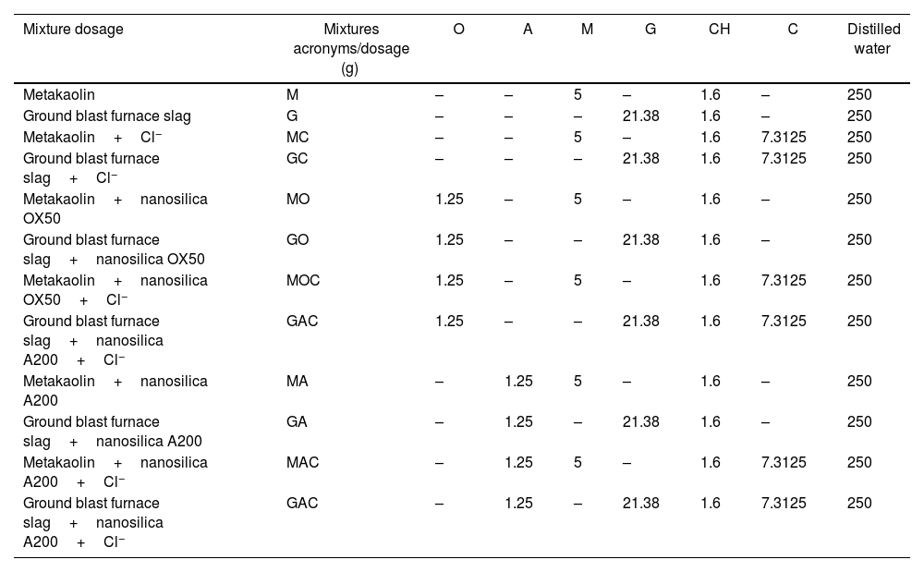The width and height of the screenshot is (924, 572).
Task: Select the "A" column header
Action: [528, 30]
